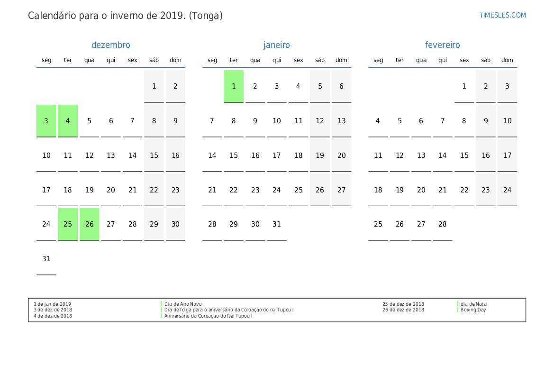This screenshot has height=392, width=554.
Task: Click January 31 date cell
Action: [x=277, y=224]
